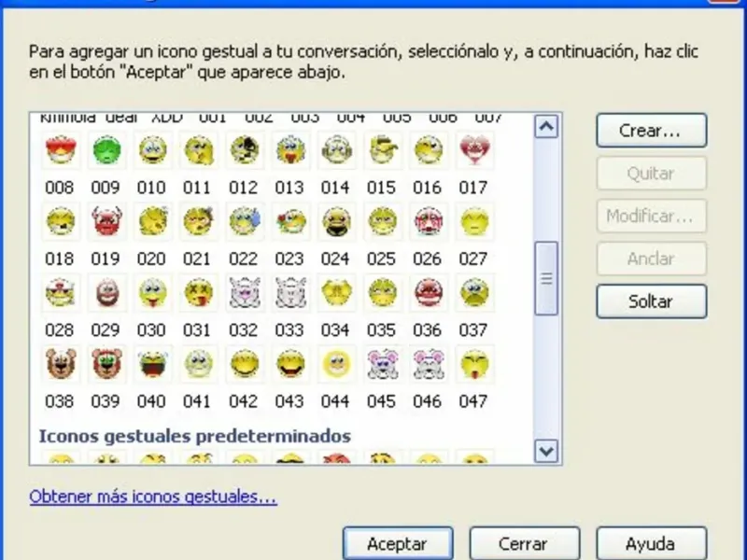This screenshot has height=560, width=747.
Task: Pick the white cat emoticon labeled 033
Action: click(290, 293)
